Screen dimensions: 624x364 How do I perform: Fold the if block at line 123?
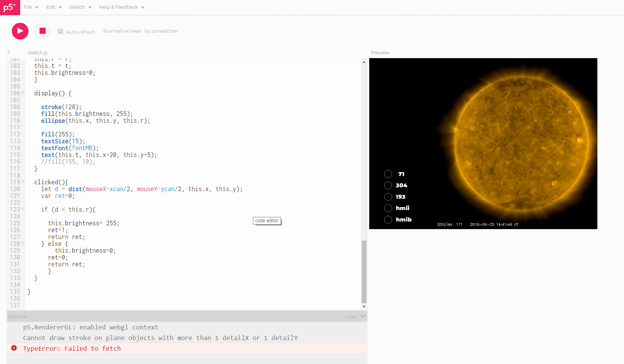[23, 209]
